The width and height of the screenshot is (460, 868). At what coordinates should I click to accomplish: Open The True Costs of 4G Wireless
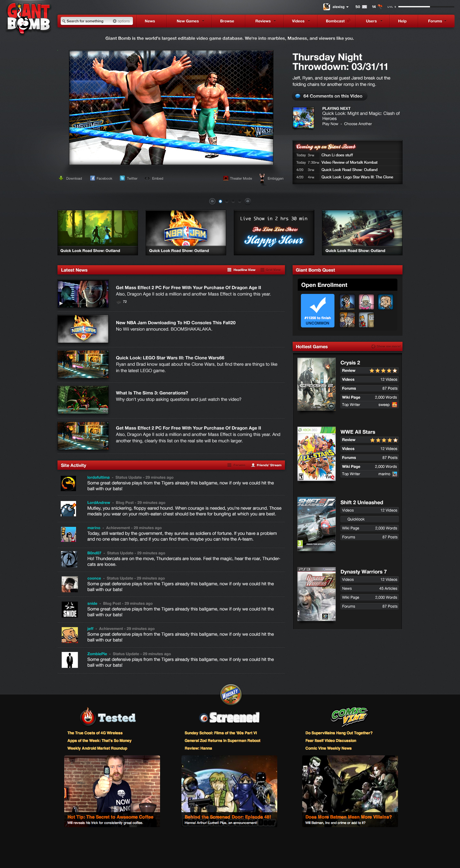95,733
